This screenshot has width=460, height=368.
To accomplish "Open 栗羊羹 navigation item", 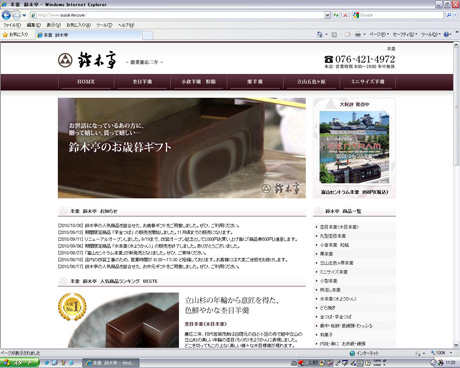I will pyautogui.click(x=255, y=82).
